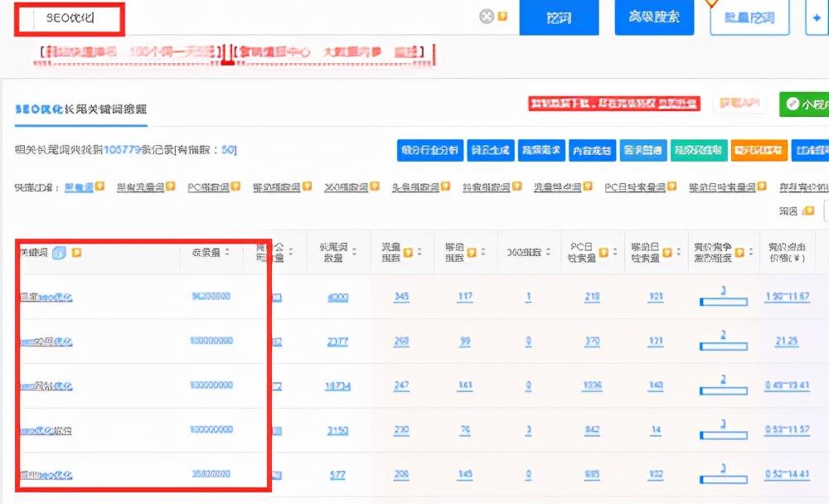Viewport: 829px width, 504px height.
Task: Click the blue info icon in keyword header
Action: 59,252
